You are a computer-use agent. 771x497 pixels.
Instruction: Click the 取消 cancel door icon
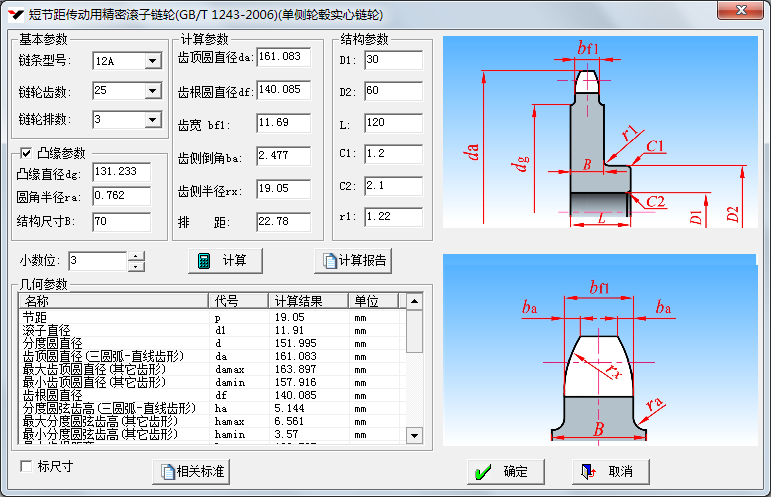click(x=589, y=471)
